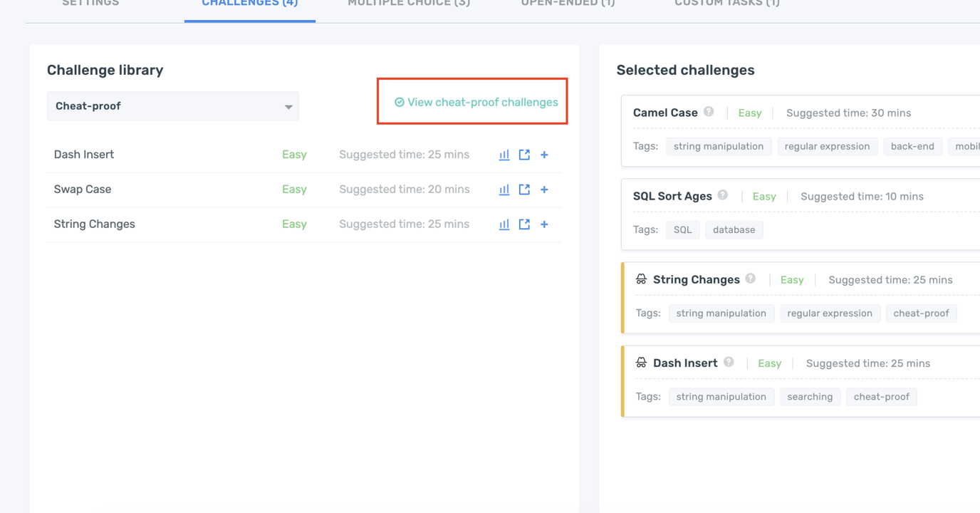Click the Swap Case challenge name
Screen dimensions: 980x513
pos(83,190)
